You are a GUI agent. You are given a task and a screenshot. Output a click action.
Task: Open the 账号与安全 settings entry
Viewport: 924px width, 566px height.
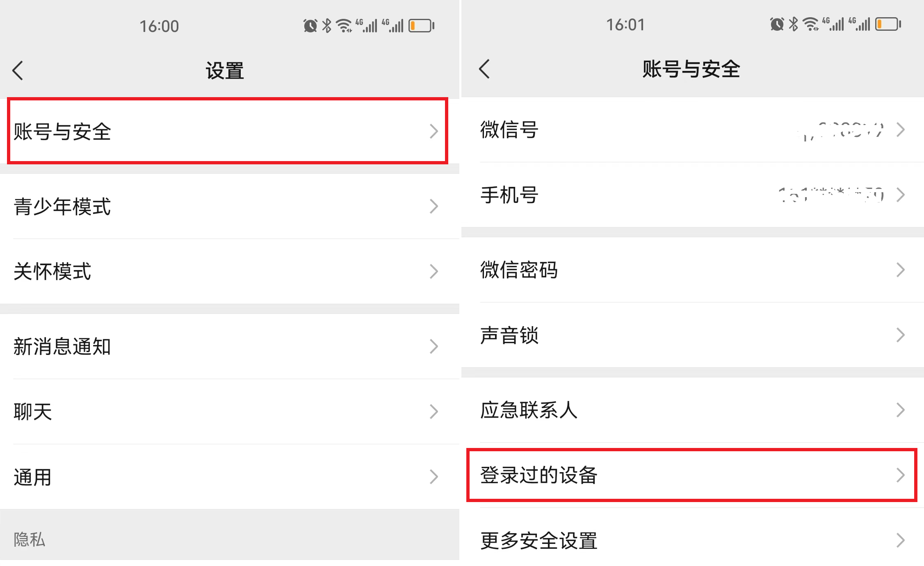click(228, 131)
